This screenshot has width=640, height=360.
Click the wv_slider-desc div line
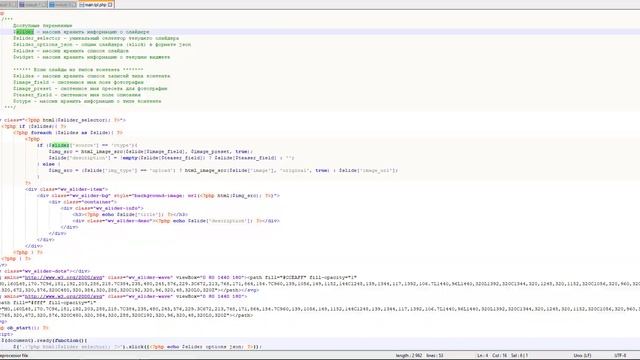coord(176,221)
